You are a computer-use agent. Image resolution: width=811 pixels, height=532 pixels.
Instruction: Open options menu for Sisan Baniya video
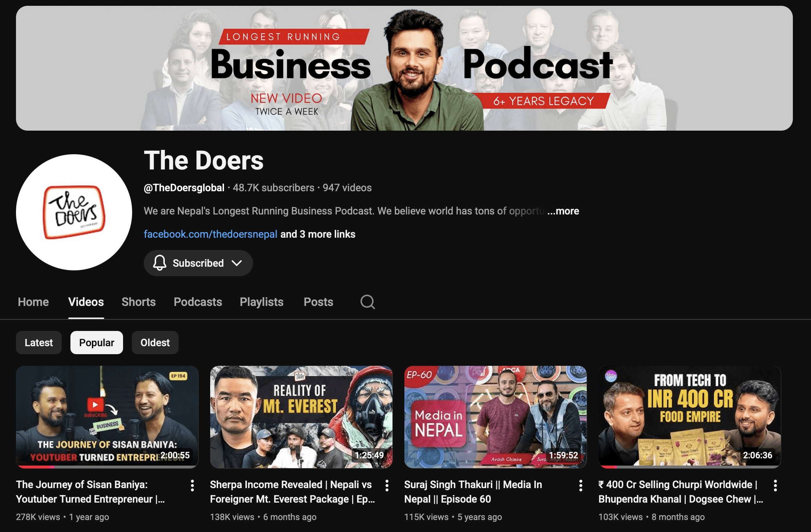click(x=192, y=486)
